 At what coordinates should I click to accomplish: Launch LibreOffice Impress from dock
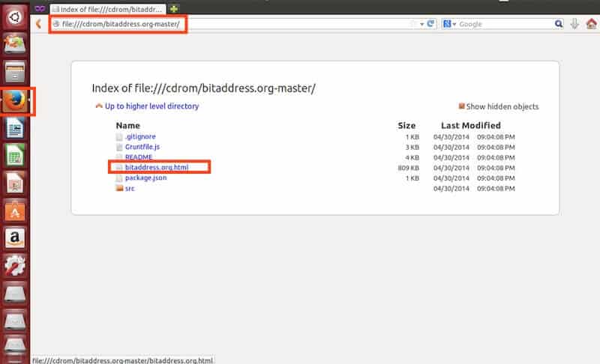tap(14, 183)
